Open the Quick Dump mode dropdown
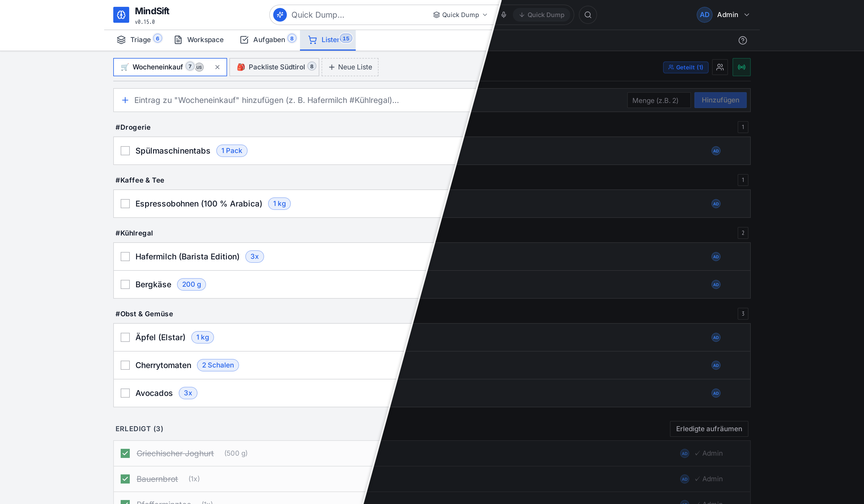Screen dimensions: 864x504 coord(460,15)
